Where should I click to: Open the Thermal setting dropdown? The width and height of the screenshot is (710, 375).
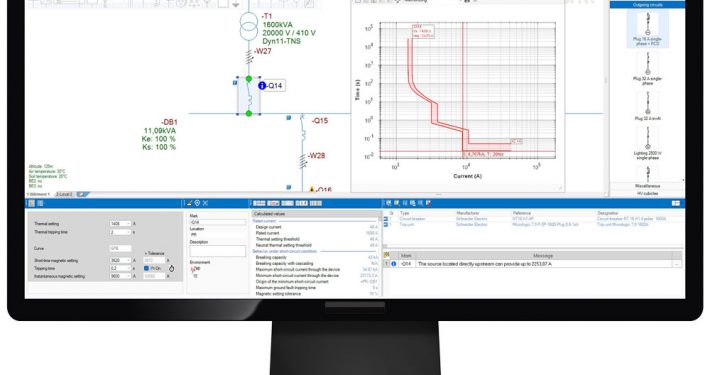click(120, 224)
